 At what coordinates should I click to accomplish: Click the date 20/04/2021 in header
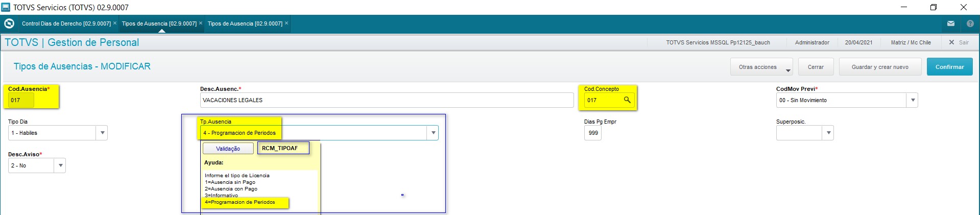pos(858,42)
